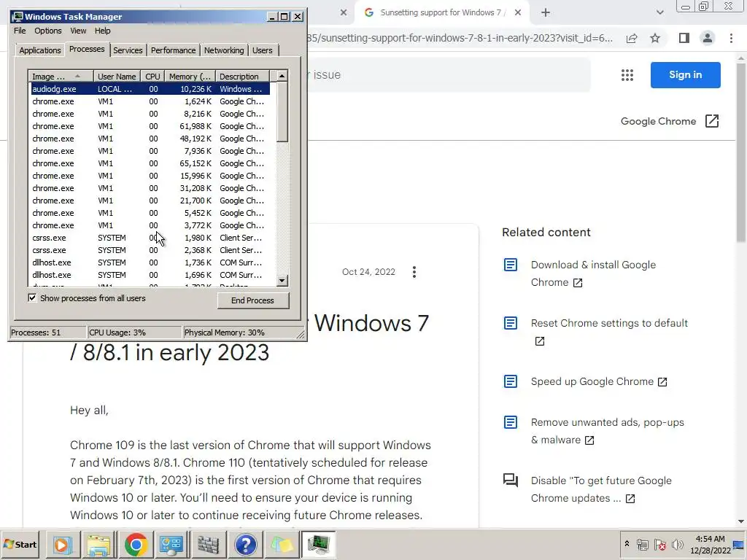Viewport: 747px width, 560px height.
Task: Switch to the Networking tab
Action: coord(224,50)
